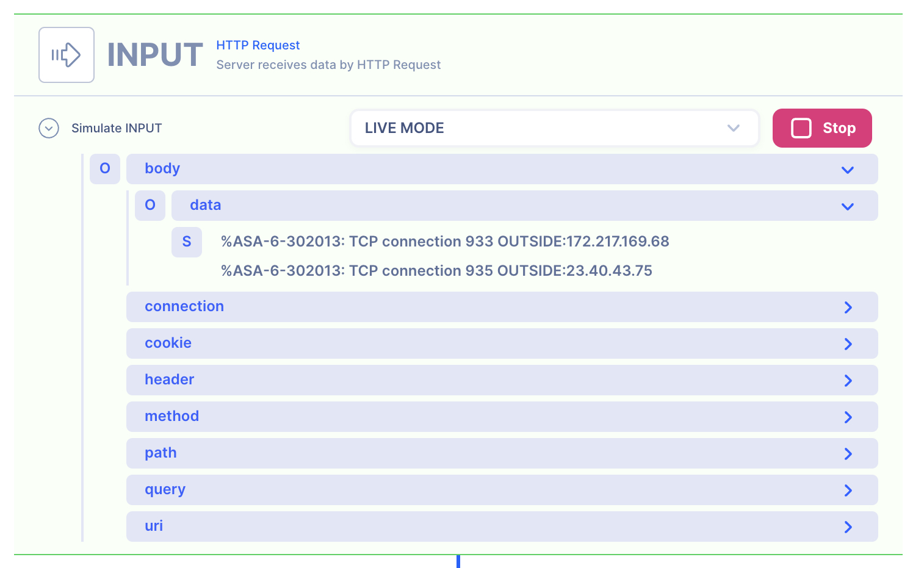Viewport: 924px width, 568px height.
Task: Select the data tree row
Action: 524,206
